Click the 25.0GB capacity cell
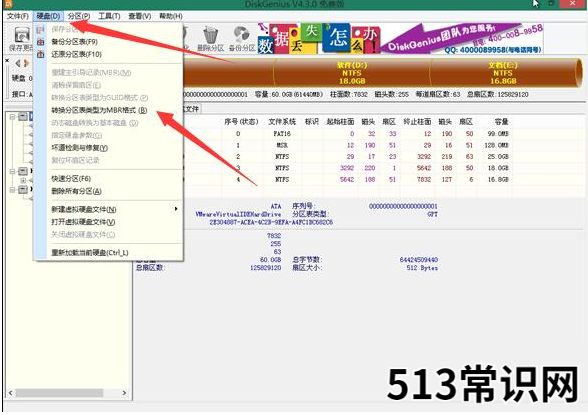Viewport: 588px width, 415px height. [x=498, y=157]
